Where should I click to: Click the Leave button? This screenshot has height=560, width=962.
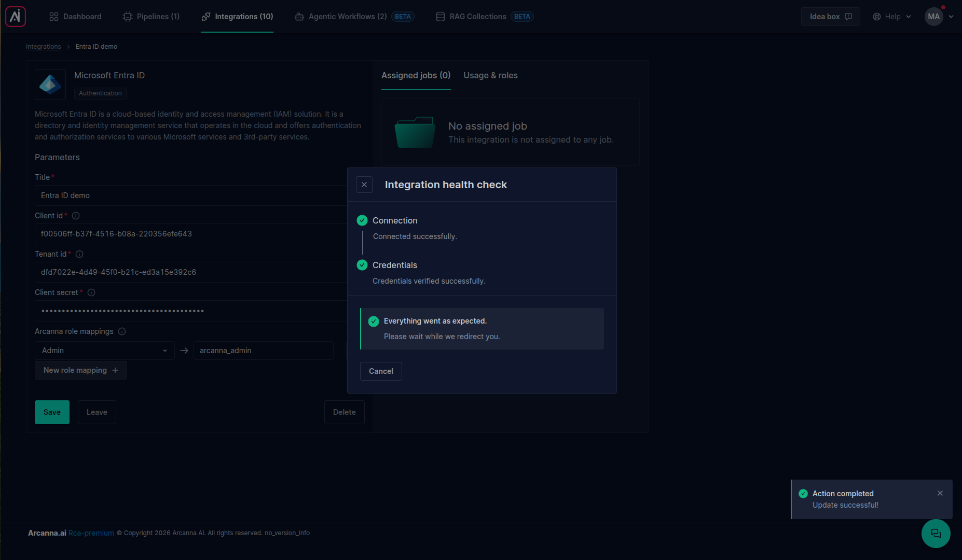click(97, 412)
